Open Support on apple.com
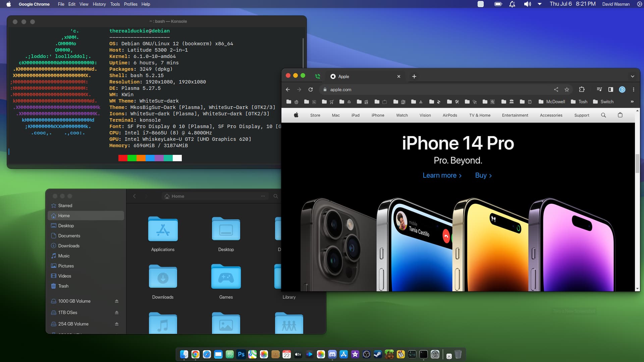644x362 pixels. [x=582, y=115]
